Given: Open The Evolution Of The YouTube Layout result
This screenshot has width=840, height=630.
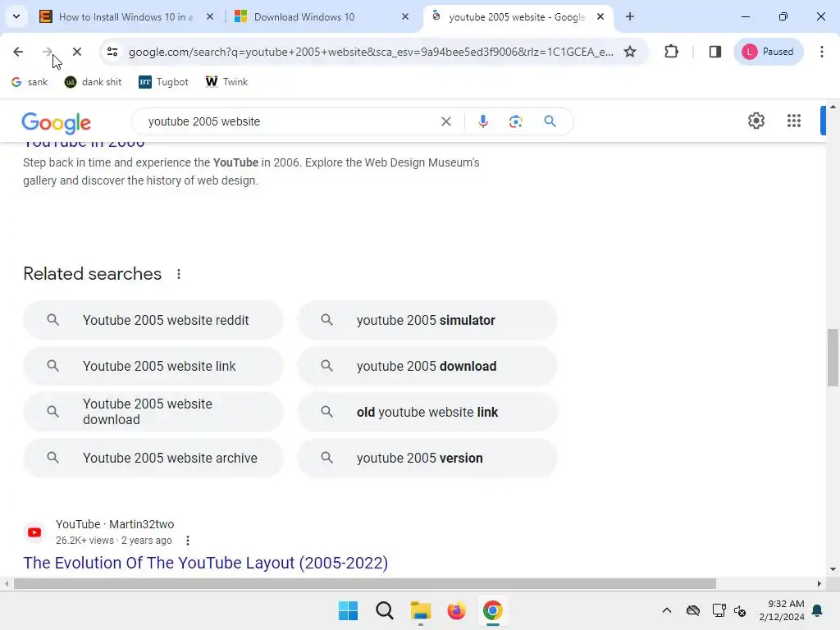Looking at the screenshot, I should tap(205, 563).
